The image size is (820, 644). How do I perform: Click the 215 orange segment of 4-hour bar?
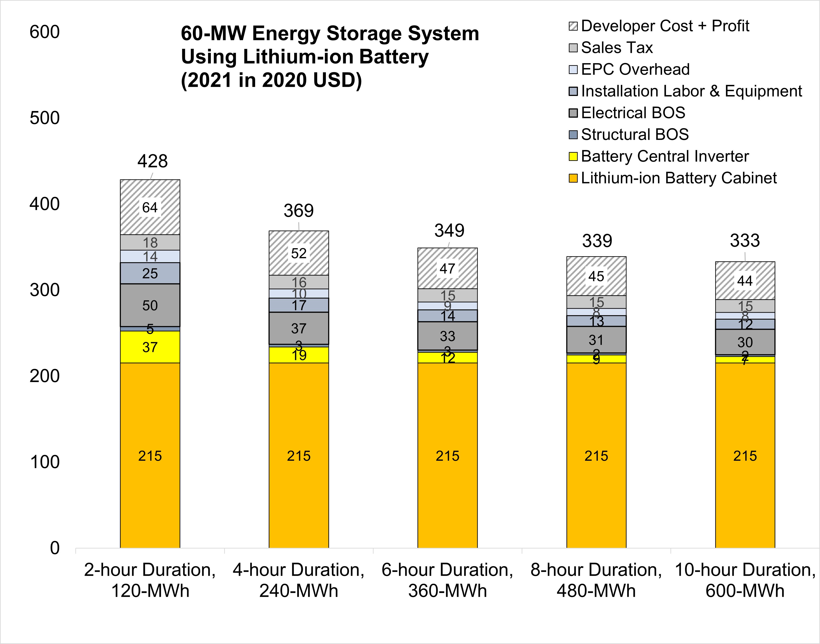(298, 456)
